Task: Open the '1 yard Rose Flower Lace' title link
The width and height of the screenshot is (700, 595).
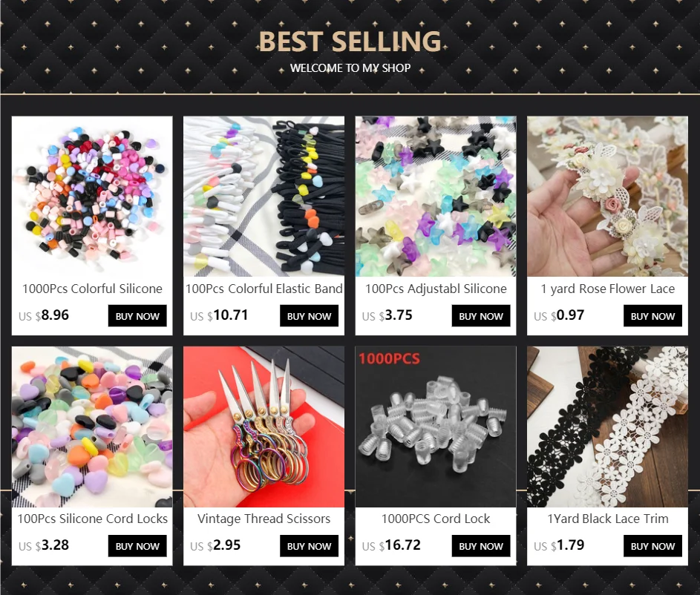Action: click(608, 289)
